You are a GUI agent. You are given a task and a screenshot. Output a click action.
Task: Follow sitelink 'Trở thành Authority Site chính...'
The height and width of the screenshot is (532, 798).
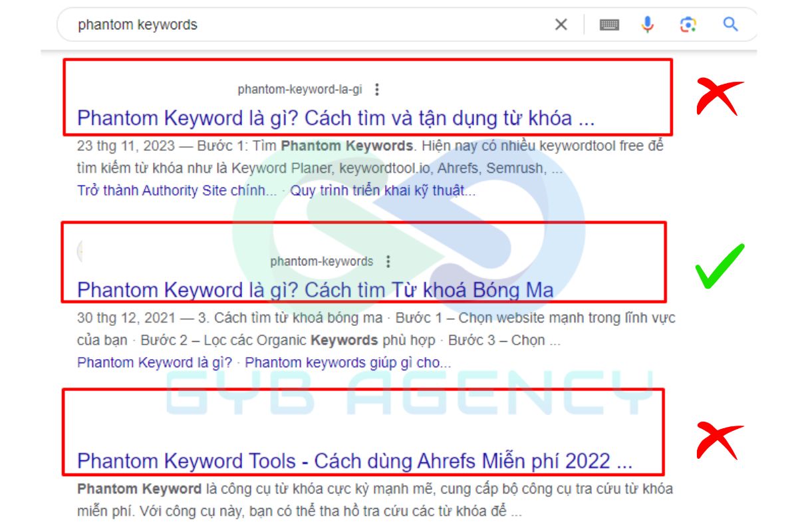pos(177,190)
